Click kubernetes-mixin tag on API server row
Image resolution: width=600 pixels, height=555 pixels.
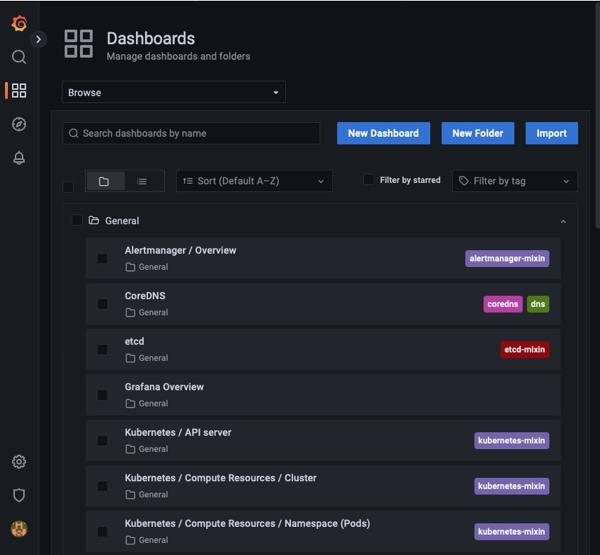pos(512,441)
